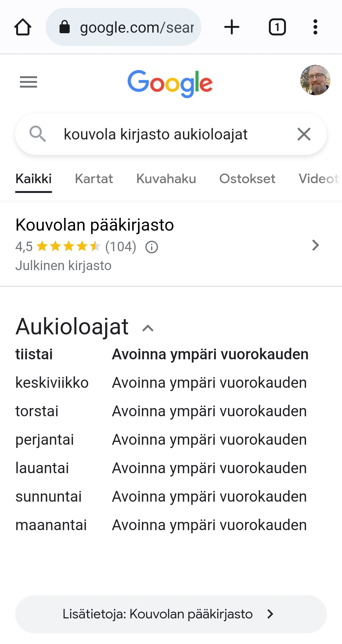
Task: Tap the info icon next to reviews
Action: [x=152, y=247]
